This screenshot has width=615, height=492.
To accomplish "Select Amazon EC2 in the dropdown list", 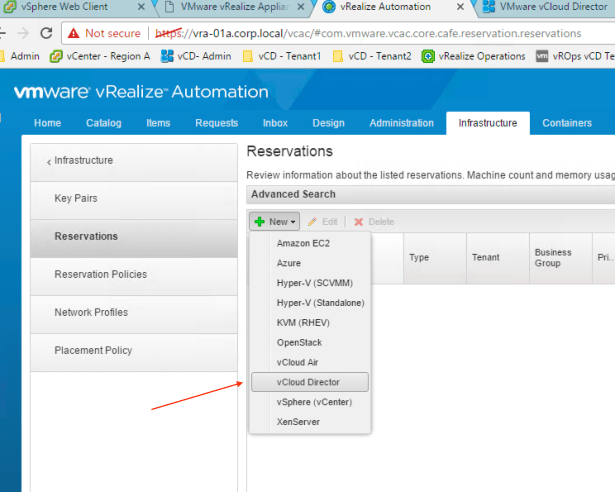I will [x=303, y=243].
